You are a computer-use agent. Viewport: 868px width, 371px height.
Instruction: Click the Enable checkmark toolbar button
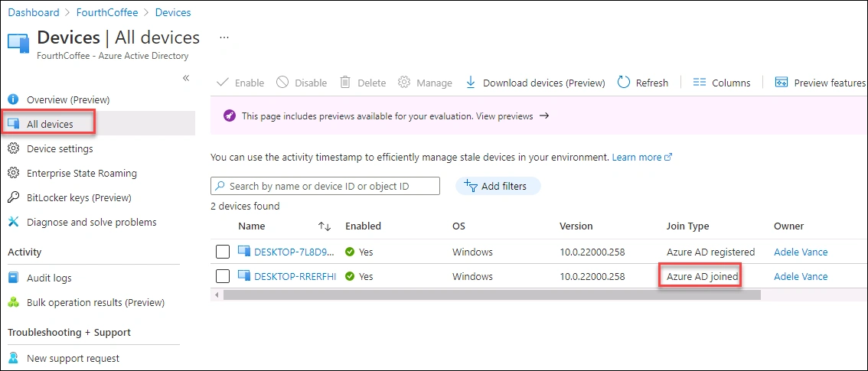[x=240, y=83]
